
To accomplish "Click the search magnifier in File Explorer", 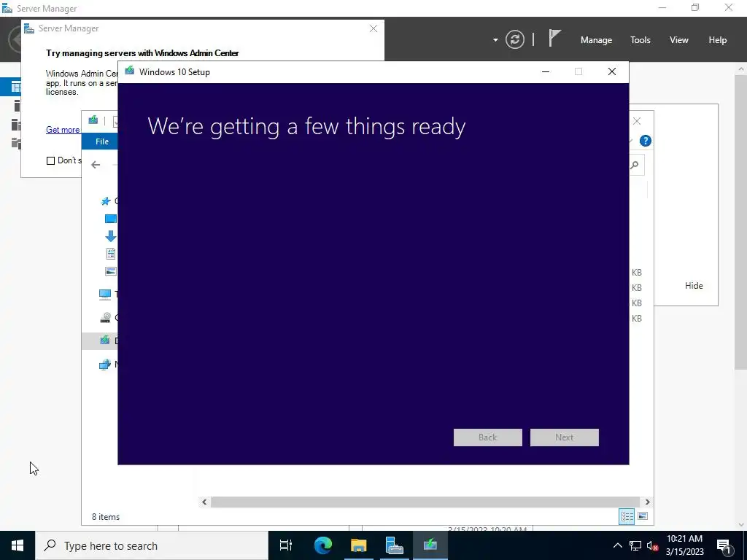I will tap(635, 165).
